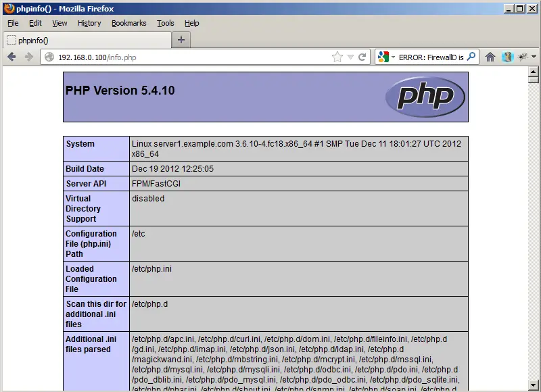
Task: Click the search magnifier icon
Action: [471, 57]
